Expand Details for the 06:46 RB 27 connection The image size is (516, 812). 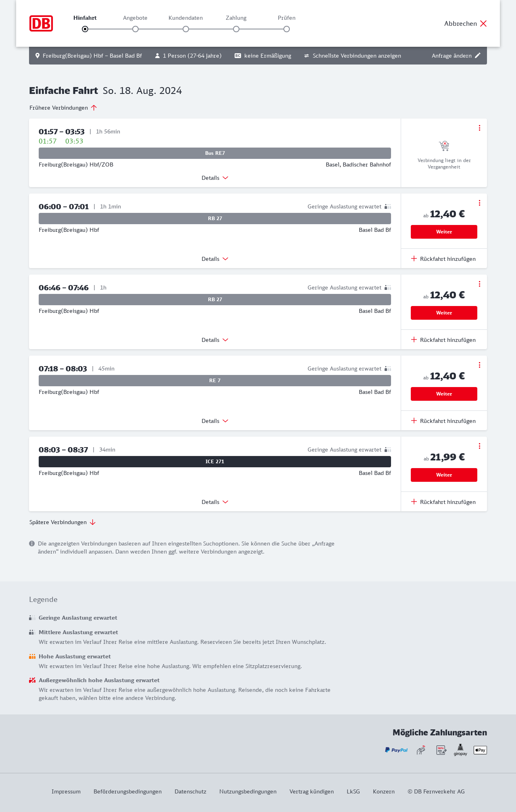[x=215, y=340]
